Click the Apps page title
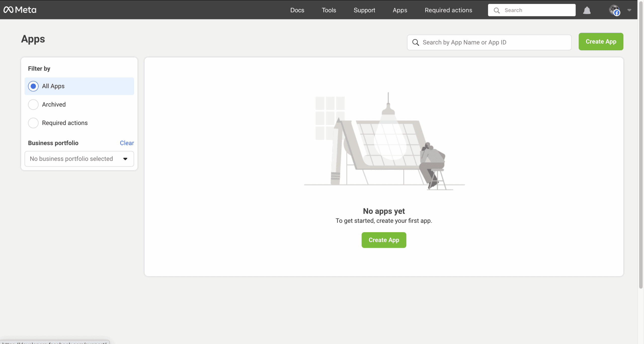The width and height of the screenshot is (644, 344). [x=33, y=39]
